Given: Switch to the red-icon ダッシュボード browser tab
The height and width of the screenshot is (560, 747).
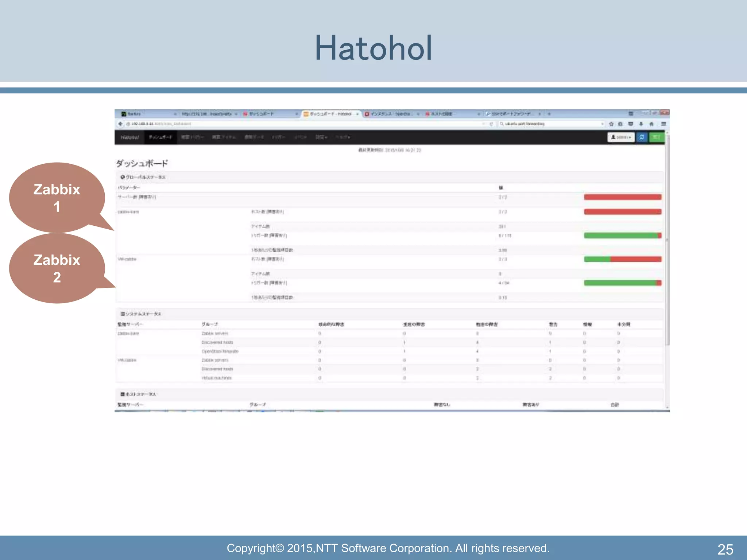Looking at the screenshot, I should click(x=270, y=114).
